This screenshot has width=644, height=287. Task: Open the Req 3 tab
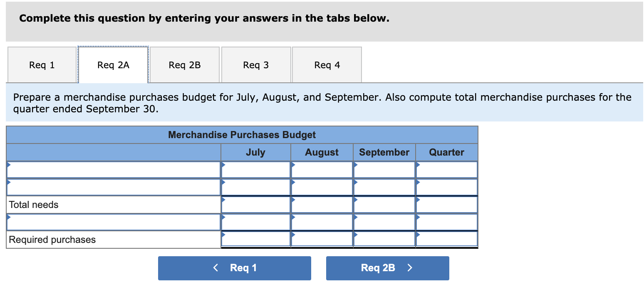click(256, 65)
